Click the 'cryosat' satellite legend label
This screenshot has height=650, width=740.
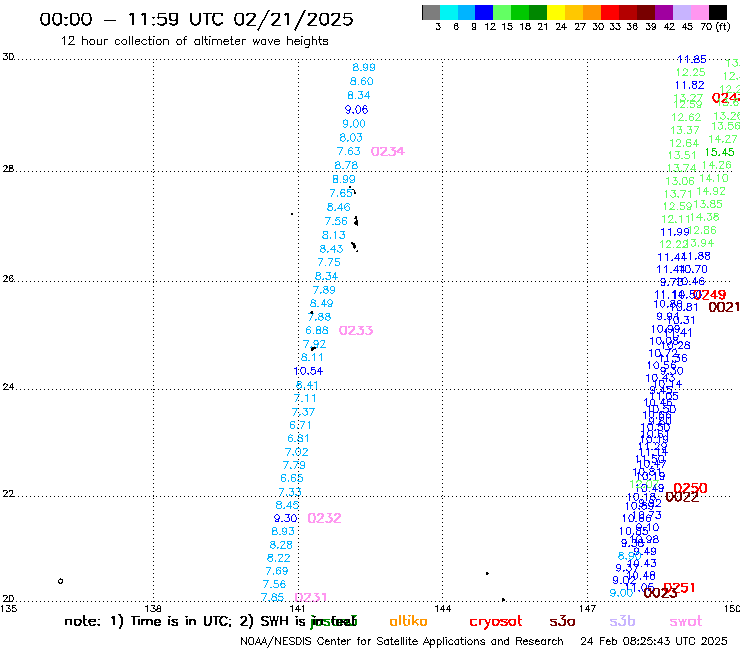click(496, 622)
